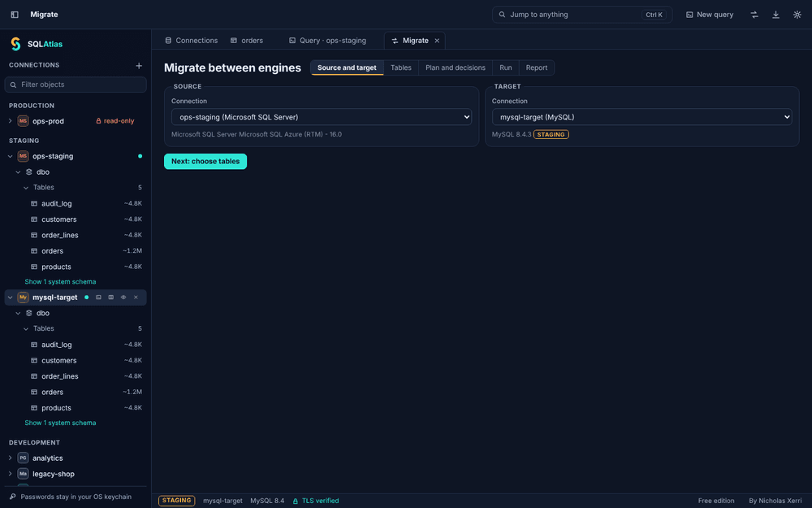
Task: Collapse Tables under mysql-target dbo
Action: click(x=26, y=328)
